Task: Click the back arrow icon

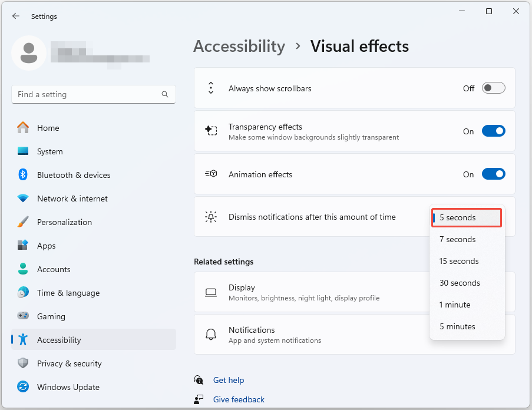Action: [x=15, y=16]
